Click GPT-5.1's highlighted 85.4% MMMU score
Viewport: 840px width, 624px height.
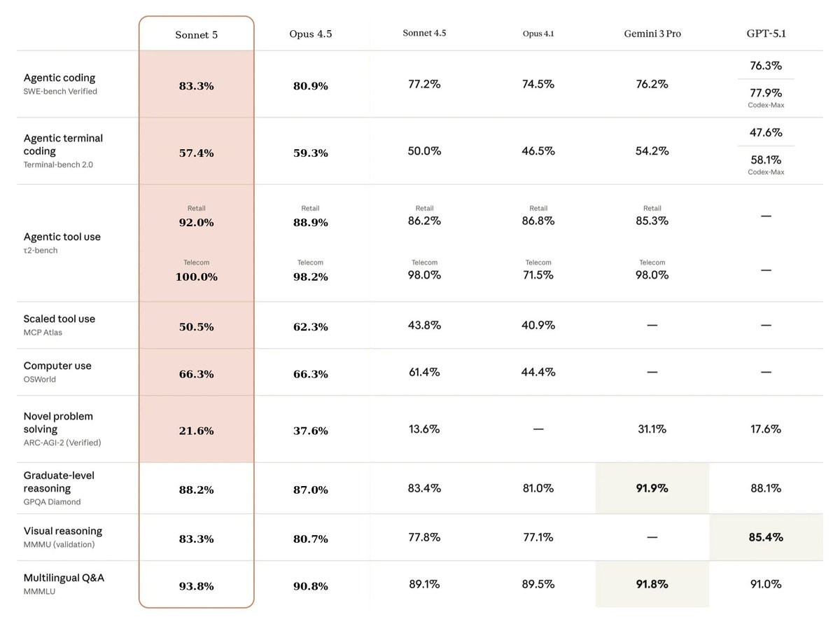click(x=766, y=537)
